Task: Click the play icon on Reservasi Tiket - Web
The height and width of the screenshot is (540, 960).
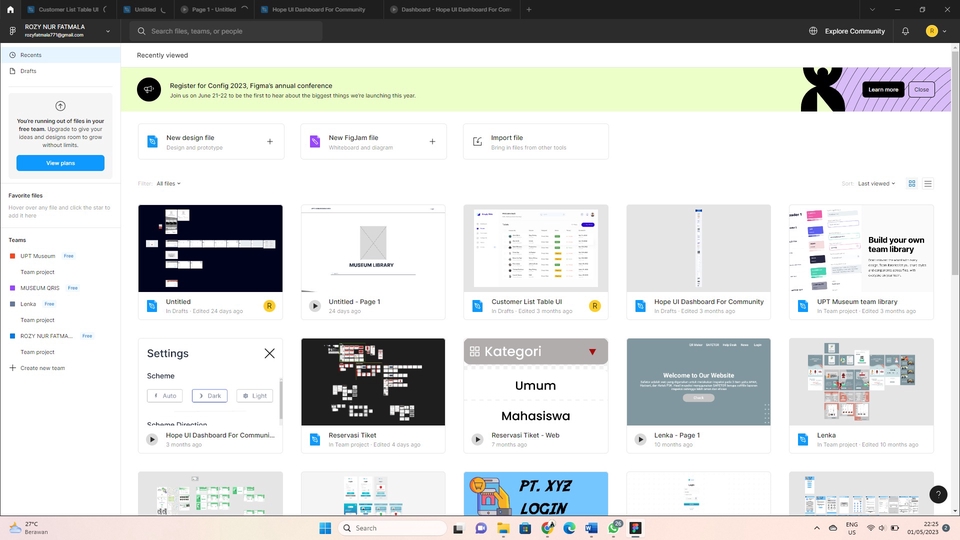Action: coord(478,440)
